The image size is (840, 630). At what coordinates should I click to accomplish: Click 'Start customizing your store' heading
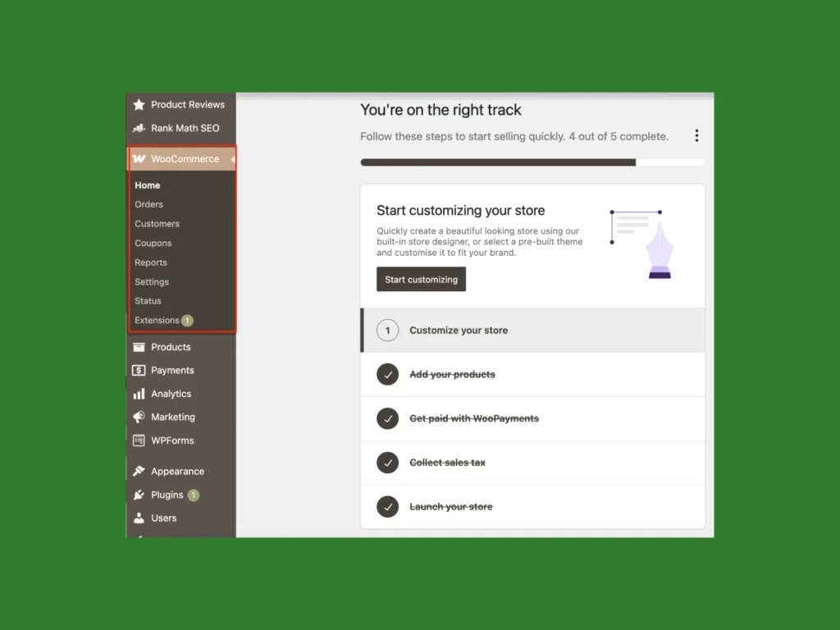click(x=461, y=211)
